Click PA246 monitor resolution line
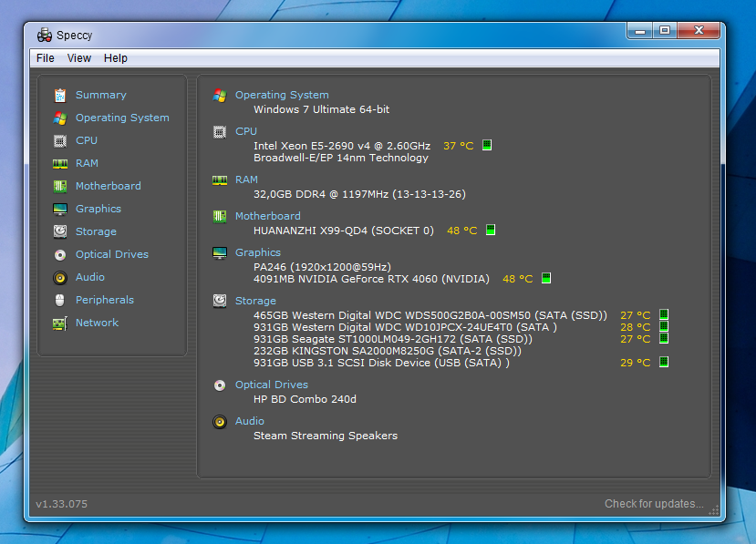This screenshot has height=544, width=756. coord(322,267)
